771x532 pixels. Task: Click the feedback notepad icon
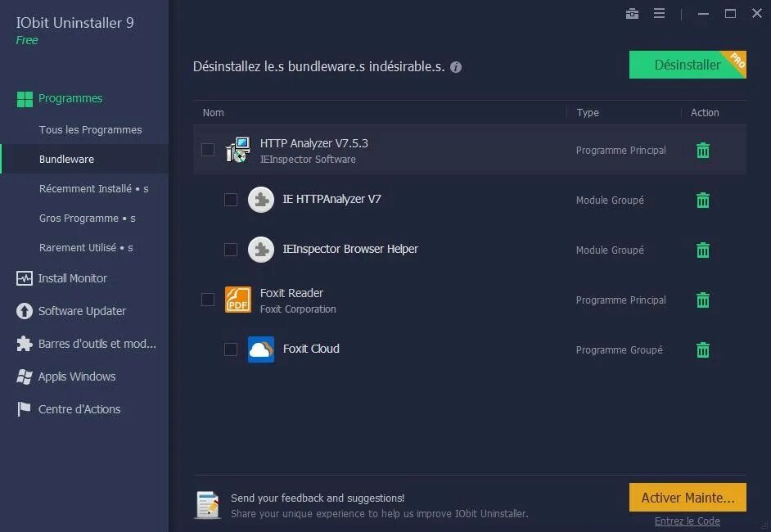tap(208, 505)
